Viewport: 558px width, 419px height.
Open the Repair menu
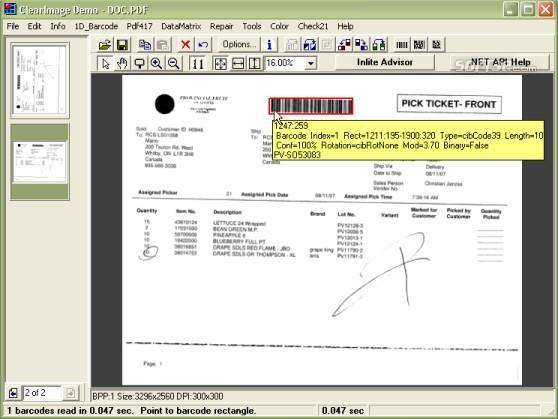(x=221, y=26)
